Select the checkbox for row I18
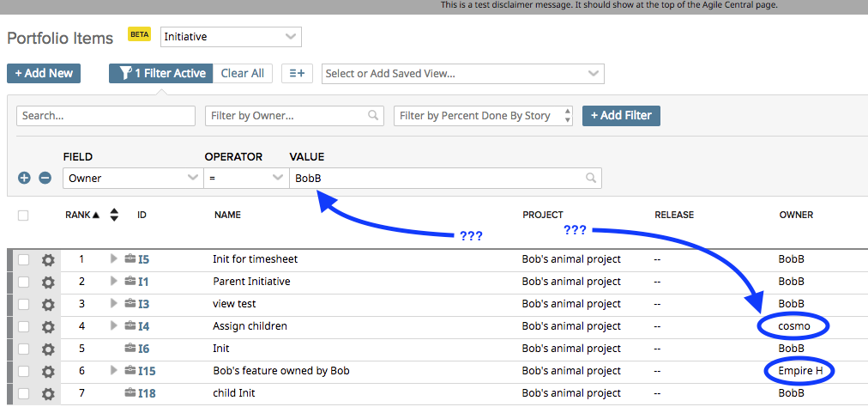This screenshot has height=413, width=868. (23, 393)
